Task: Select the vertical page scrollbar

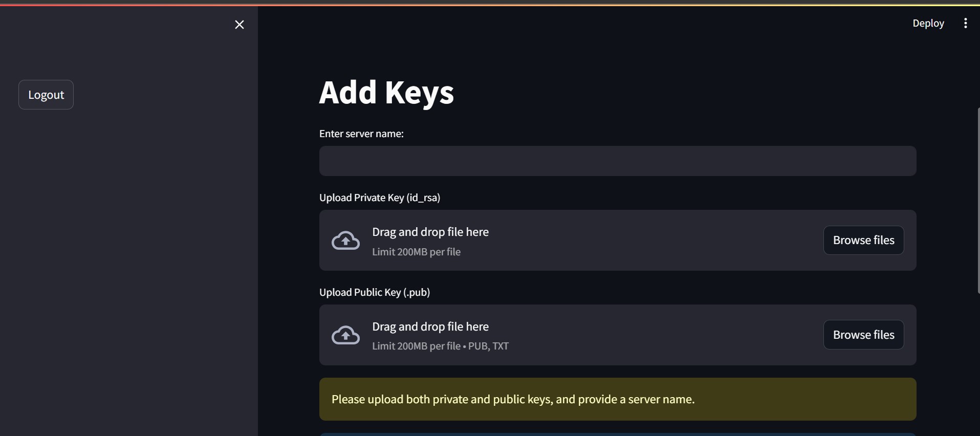Action: point(978,200)
